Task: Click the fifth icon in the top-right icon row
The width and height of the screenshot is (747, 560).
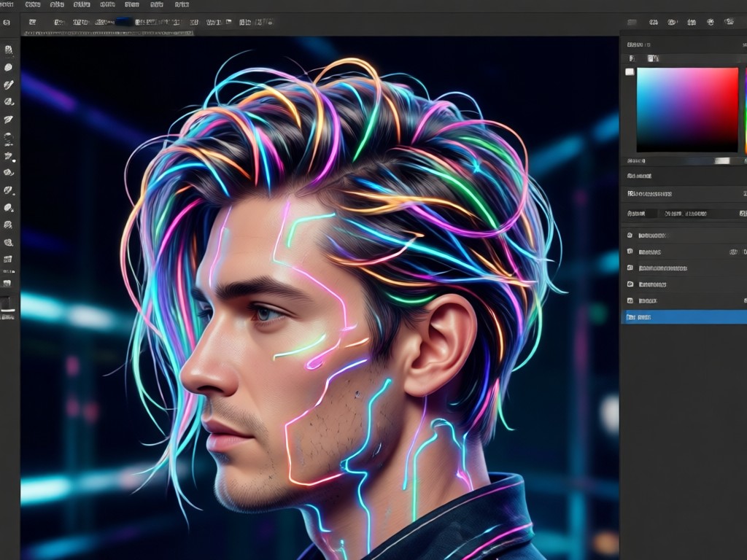Action: (711, 22)
